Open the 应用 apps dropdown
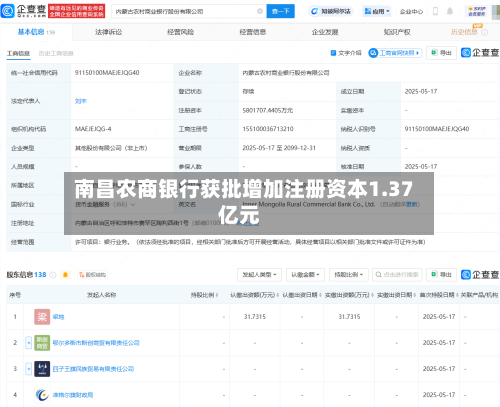500x407 pixels. (377, 11)
